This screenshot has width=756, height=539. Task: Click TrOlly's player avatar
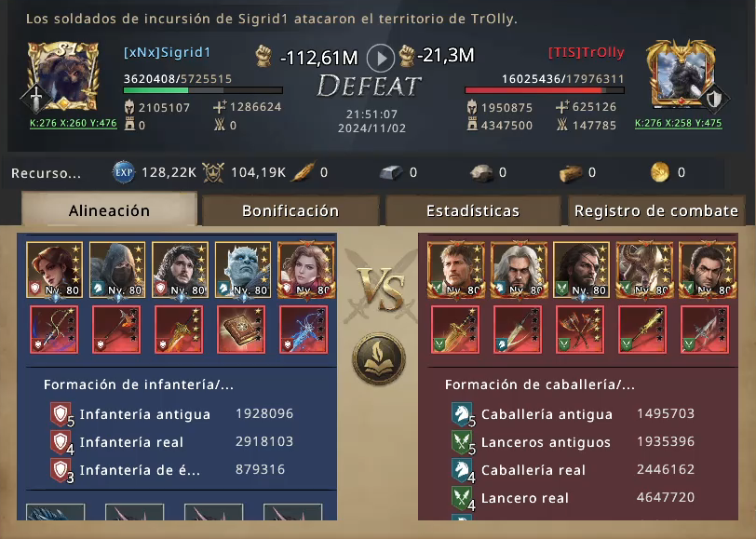(681, 74)
